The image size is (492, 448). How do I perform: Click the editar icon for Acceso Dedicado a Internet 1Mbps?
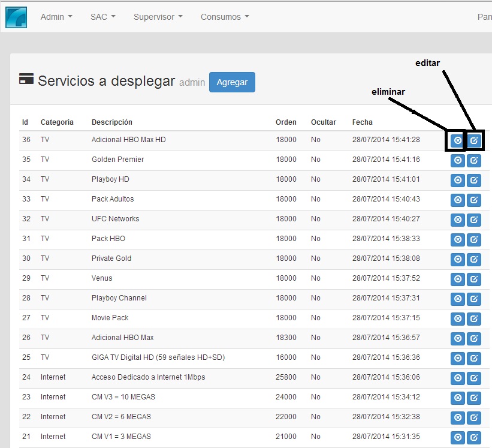click(474, 378)
